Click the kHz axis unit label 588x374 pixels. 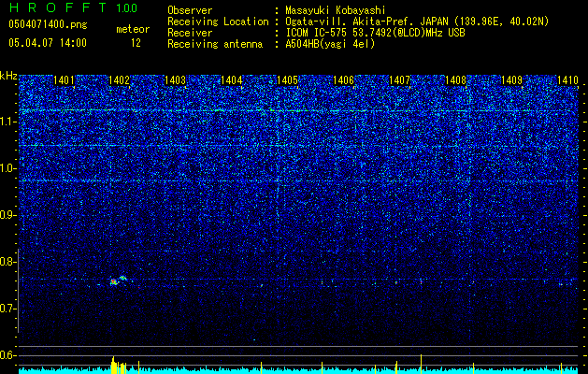[x=8, y=76]
